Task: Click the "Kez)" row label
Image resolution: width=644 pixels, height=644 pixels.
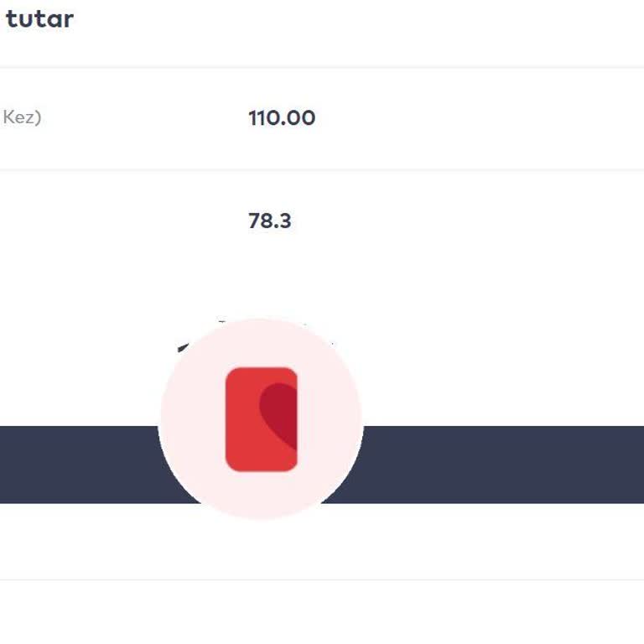Action: coord(22,117)
